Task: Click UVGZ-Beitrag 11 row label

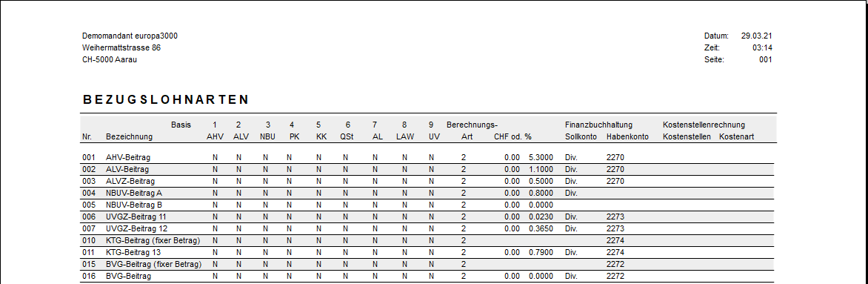Action: click(x=136, y=217)
